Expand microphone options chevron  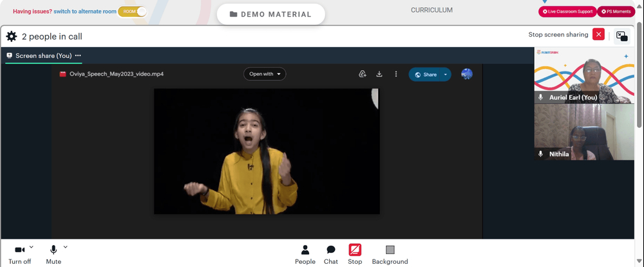tap(65, 247)
